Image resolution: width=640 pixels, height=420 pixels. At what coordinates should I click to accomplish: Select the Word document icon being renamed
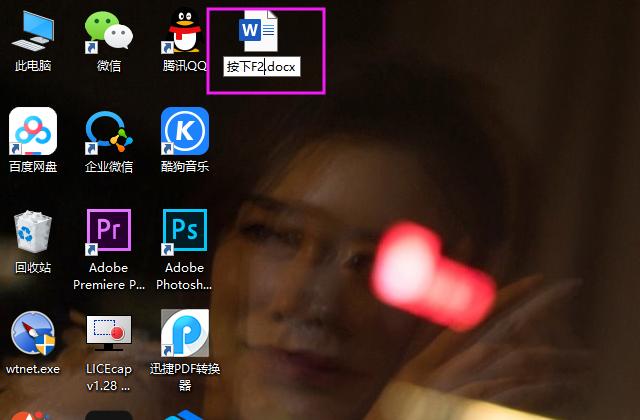258,31
